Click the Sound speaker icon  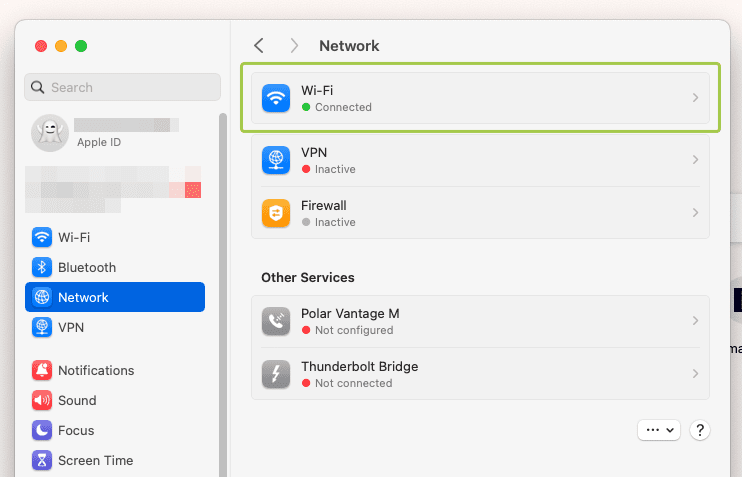click(42, 400)
